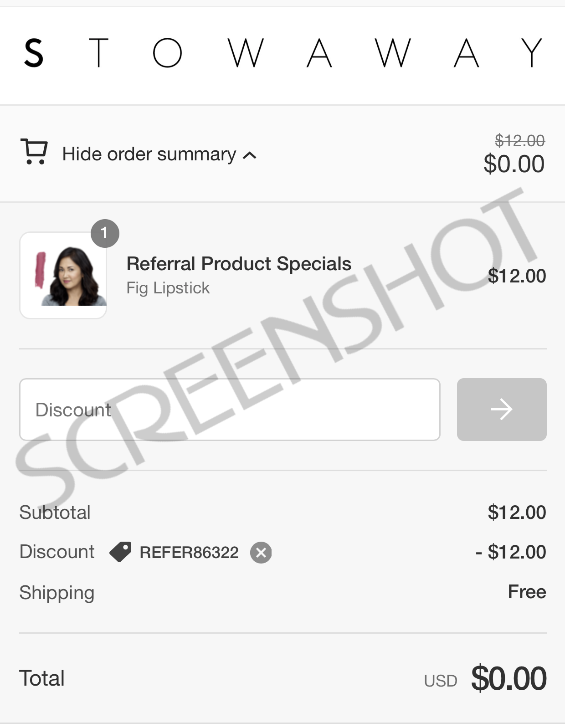Apply discount with the arrow button
This screenshot has height=728, width=565.
(x=502, y=410)
